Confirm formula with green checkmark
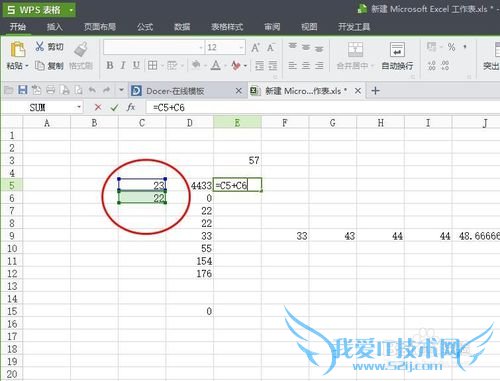Image resolution: width=500 pixels, height=381 pixels. [114, 107]
